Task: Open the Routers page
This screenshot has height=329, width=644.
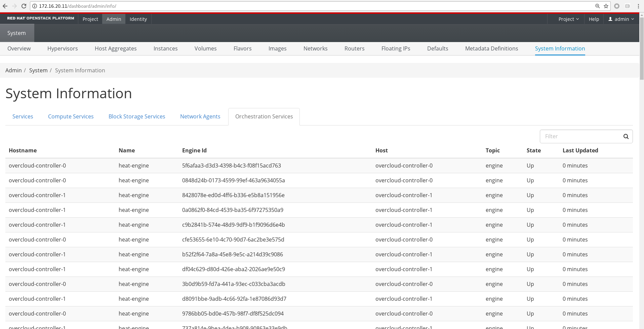Action: point(355,48)
